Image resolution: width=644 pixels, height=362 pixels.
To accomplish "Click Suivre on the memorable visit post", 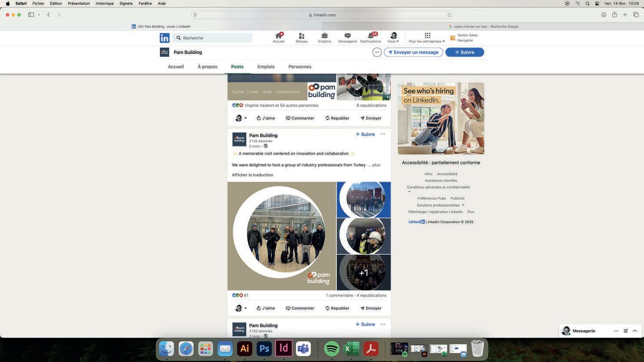I will pyautogui.click(x=365, y=134).
